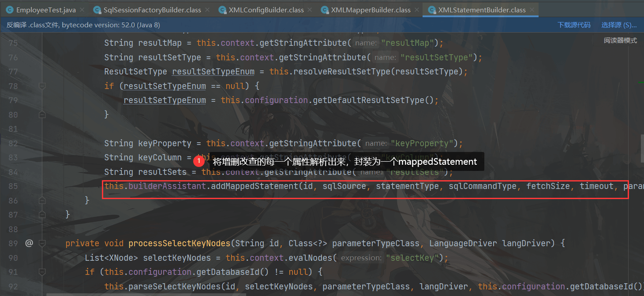Image resolution: width=644 pixels, height=296 pixels.
Task: Click the fold end marker at line 87
Action: point(42,215)
